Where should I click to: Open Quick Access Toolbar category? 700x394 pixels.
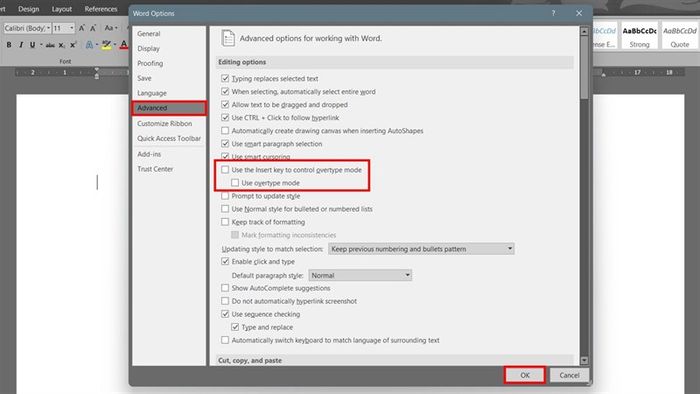point(169,138)
